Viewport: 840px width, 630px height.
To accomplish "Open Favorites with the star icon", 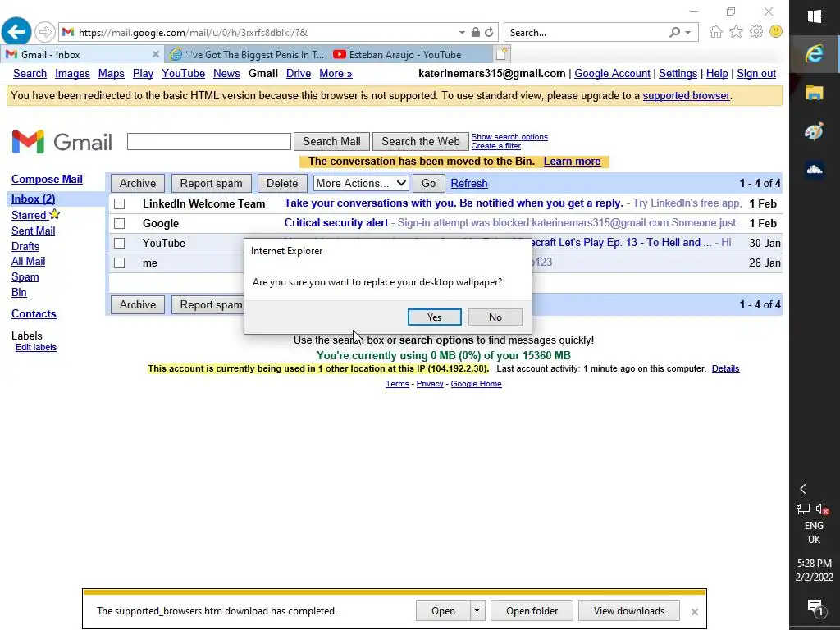I will [x=736, y=32].
